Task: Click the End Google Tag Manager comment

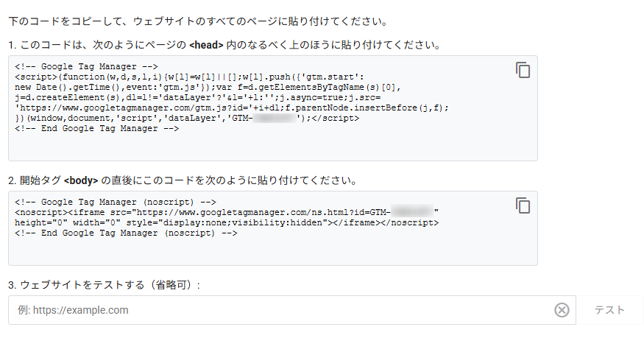Action: click(x=96, y=128)
